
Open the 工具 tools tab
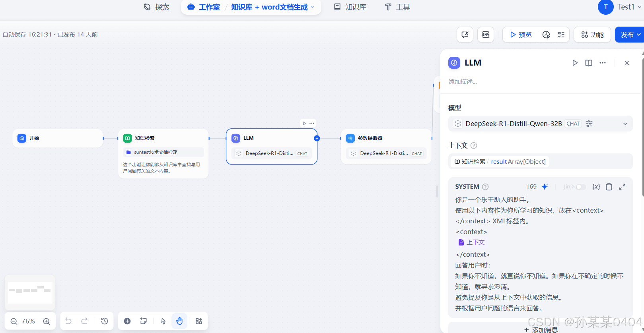click(x=397, y=7)
